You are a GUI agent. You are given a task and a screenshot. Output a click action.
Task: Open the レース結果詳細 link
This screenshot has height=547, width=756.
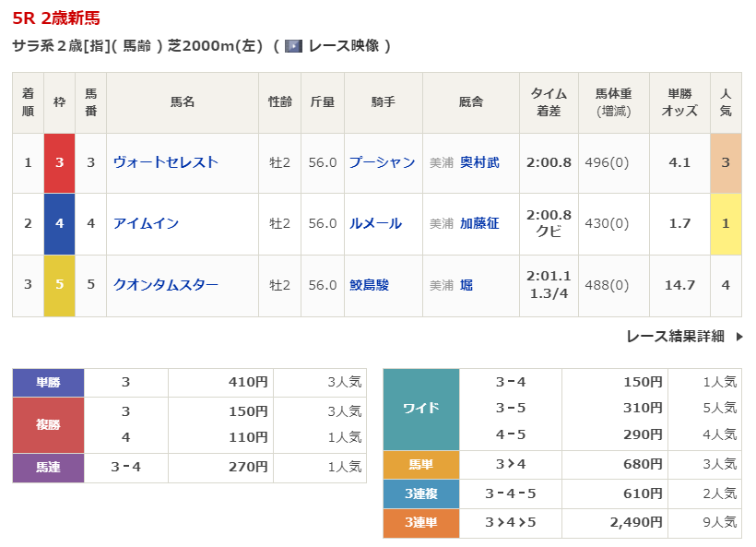[675, 337]
